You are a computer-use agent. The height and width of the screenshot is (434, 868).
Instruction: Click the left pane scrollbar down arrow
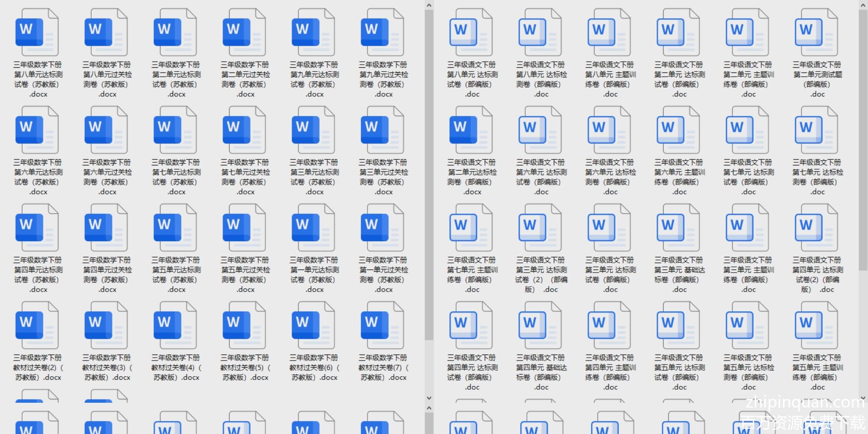pos(429,398)
